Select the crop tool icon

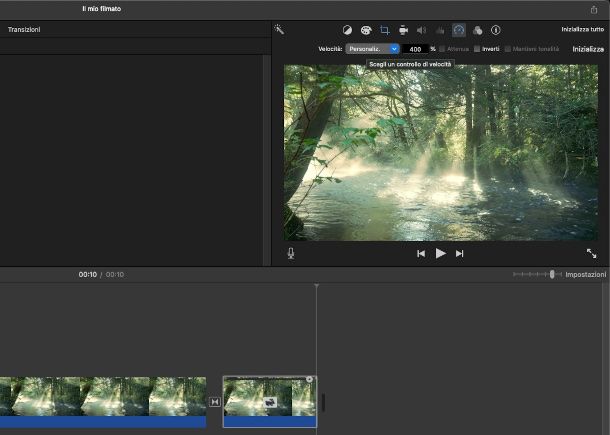pyautogui.click(x=384, y=31)
